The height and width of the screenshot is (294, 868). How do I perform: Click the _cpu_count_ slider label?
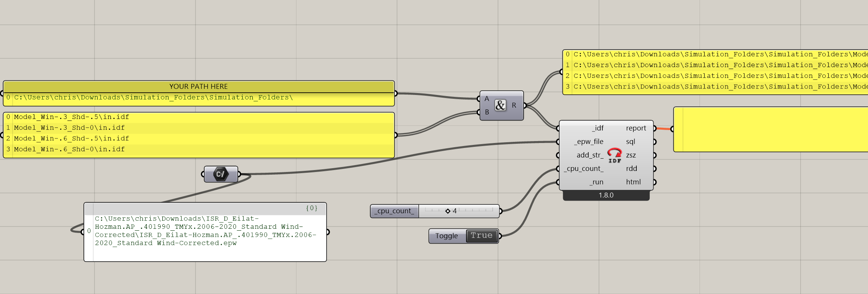click(394, 211)
